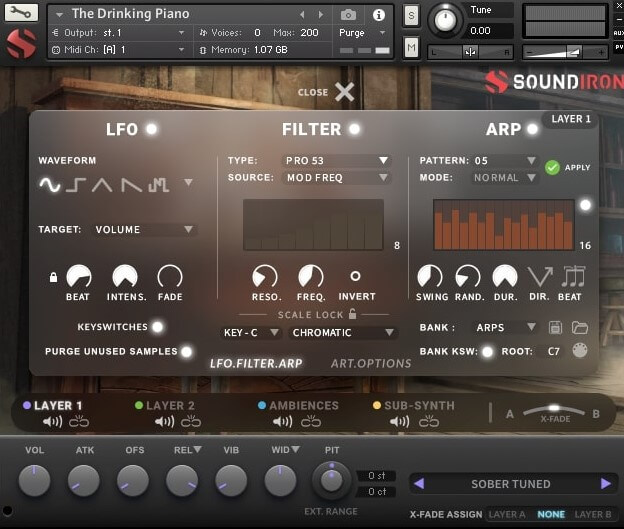Expand the LFO TARGET Volume dropdown
The image size is (624, 529).
pyautogui.click(x=144, y=229)
